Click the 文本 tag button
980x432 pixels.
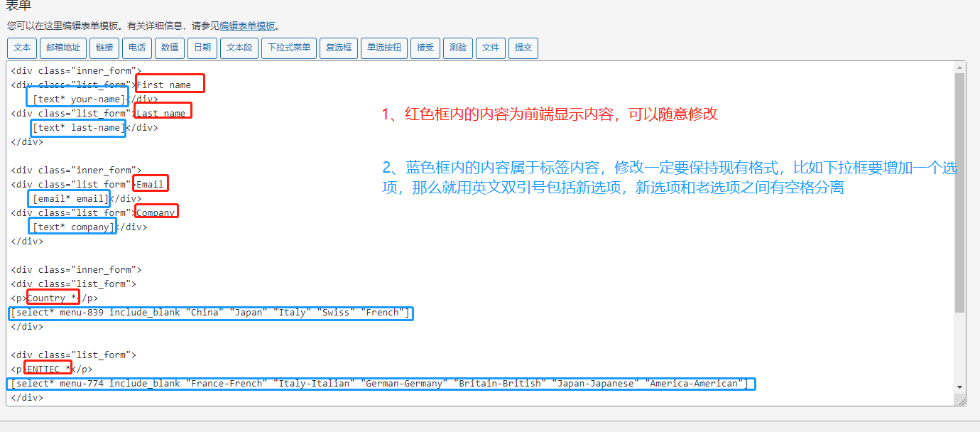pyautogui.click(x=22, y=48)
